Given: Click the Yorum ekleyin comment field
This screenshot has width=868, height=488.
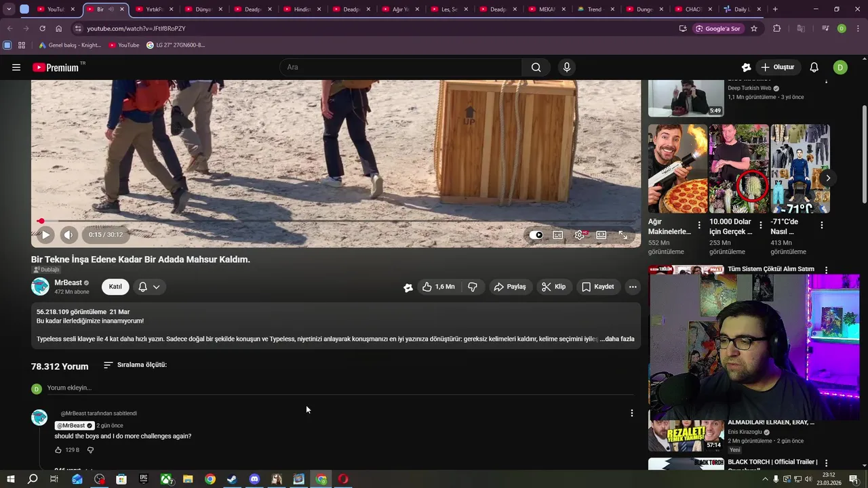Looking at the screenshot, I should point(340,388).
